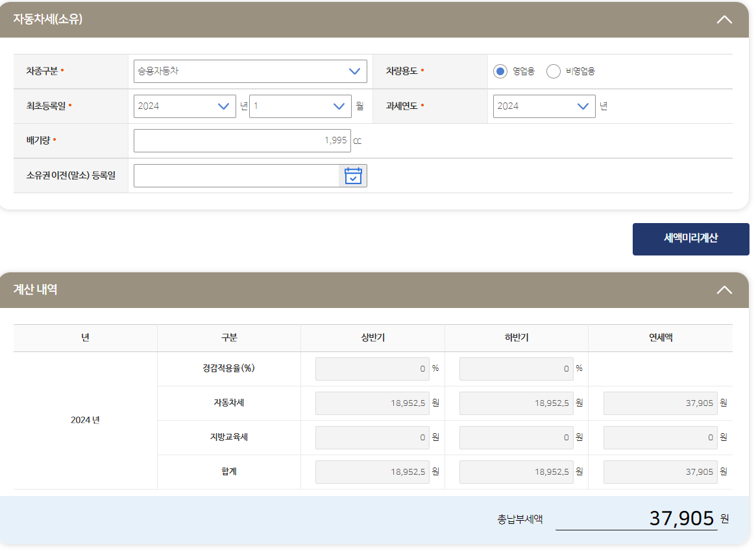Screen dimensions: 756x557
Task: Click the 상반기 column header
Action: tap(372, 338)
